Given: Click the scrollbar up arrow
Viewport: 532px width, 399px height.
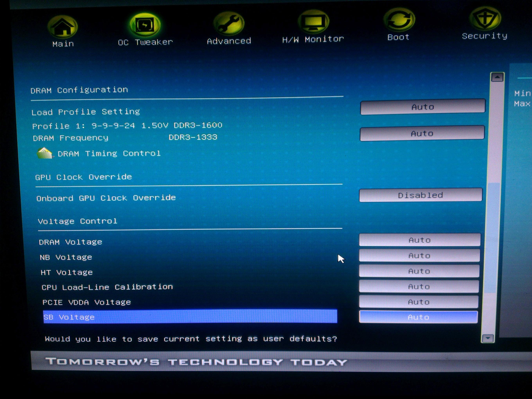Looking at the screenshot, I should [x=497, y=77].
